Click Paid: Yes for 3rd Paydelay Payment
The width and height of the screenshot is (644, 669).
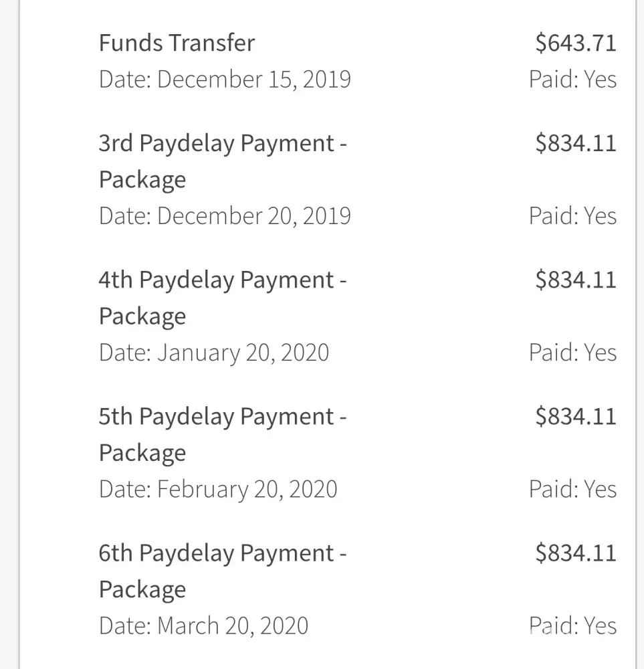(x=572, y=216)
